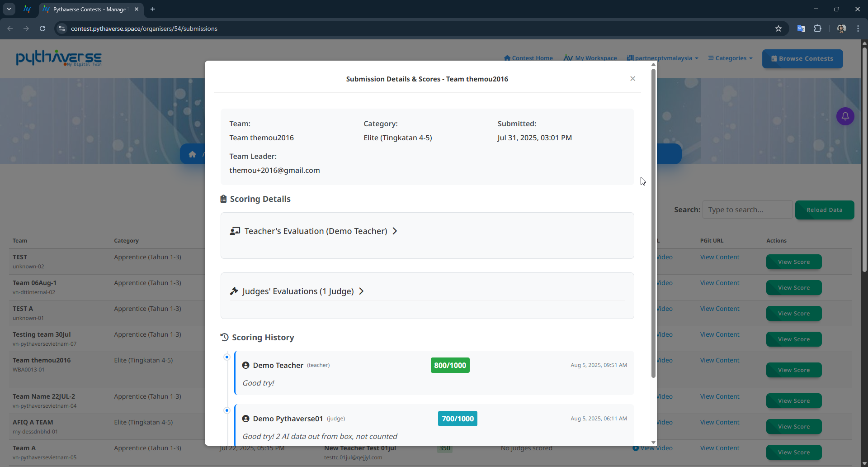Open the Categories dropdown

(730, 58)
